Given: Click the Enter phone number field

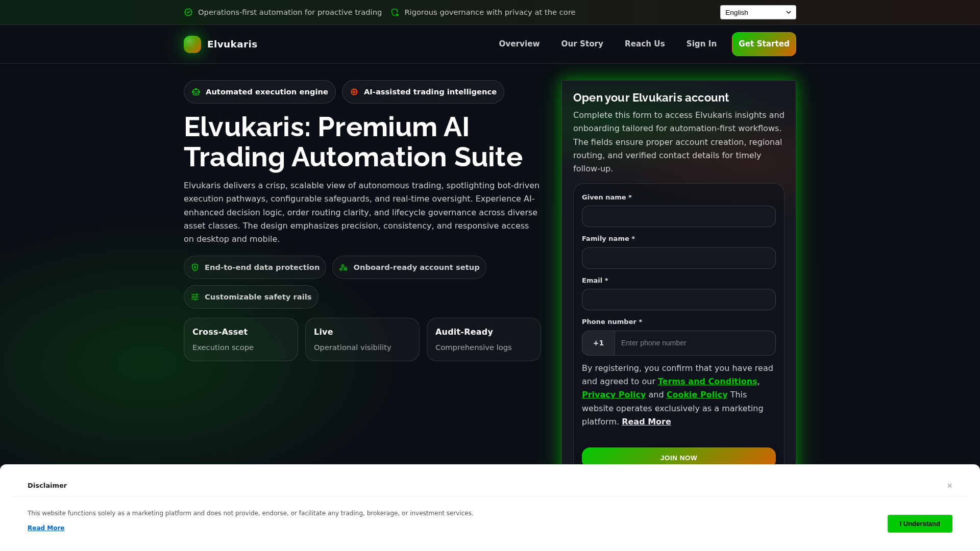Looking at the screenshot, I should pyautogui.click(x=695, y=343).
